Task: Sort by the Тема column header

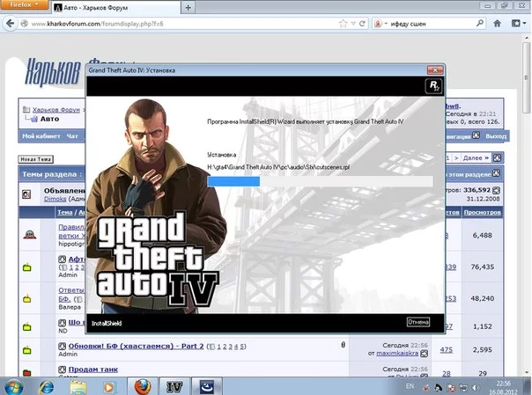Action: click(x=65, y=212)
